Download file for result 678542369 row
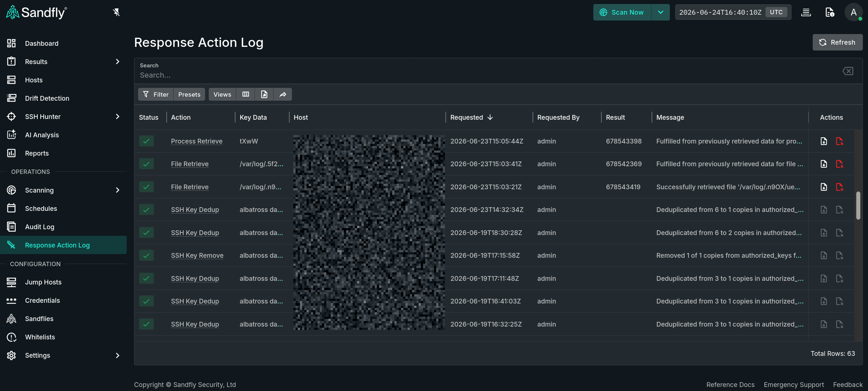868x391 pixels. click(824, 164)
